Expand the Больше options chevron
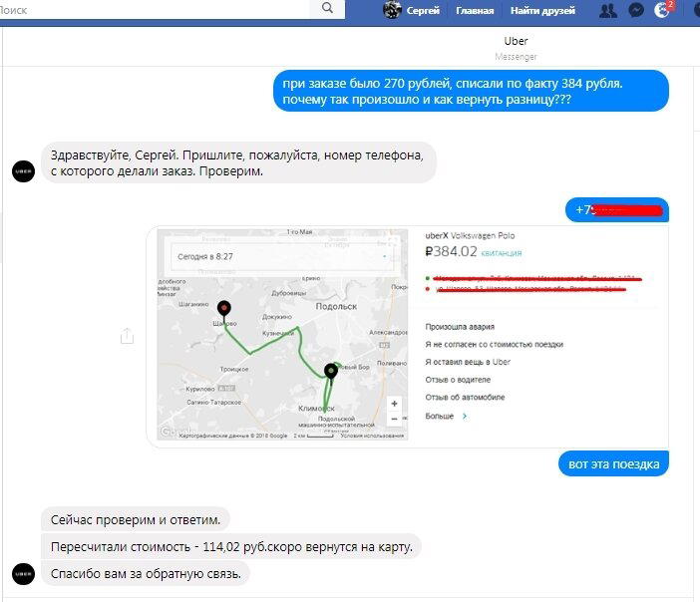Image resolution: width=700 pixels, height=602 pixels. [465, 416]
